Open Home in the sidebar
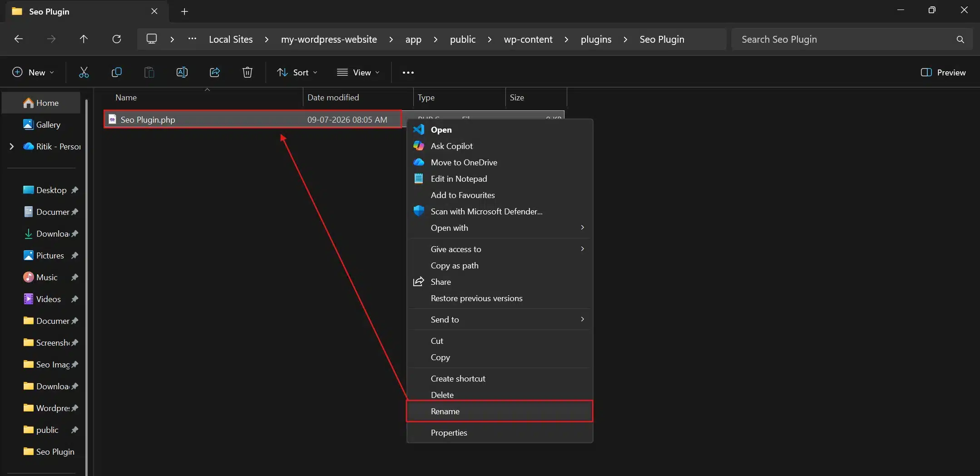The image size is (980, 476). point(41,103)
